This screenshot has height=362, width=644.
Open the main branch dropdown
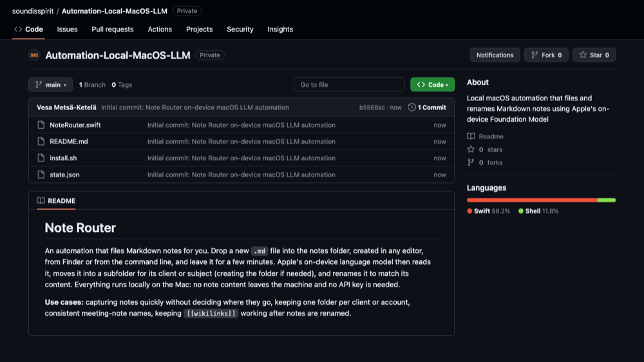[50, 84]
